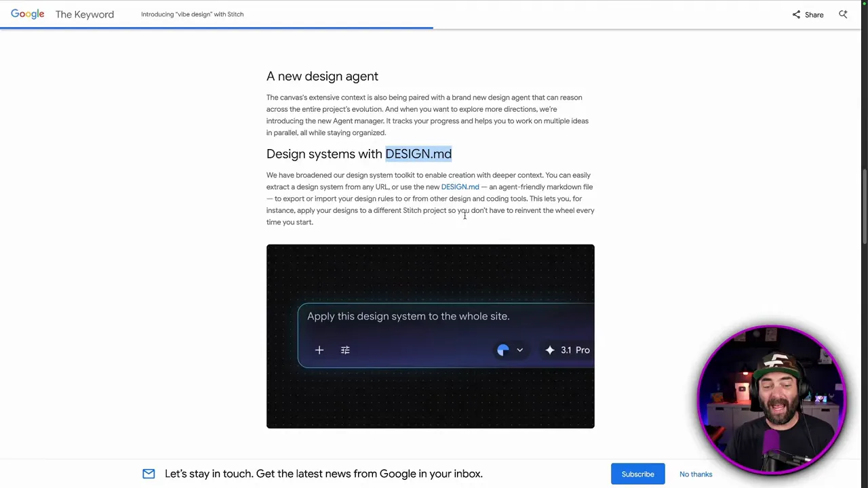868x488 pixels.
Task: Open the search icon in header
Action: click(843, 14)
